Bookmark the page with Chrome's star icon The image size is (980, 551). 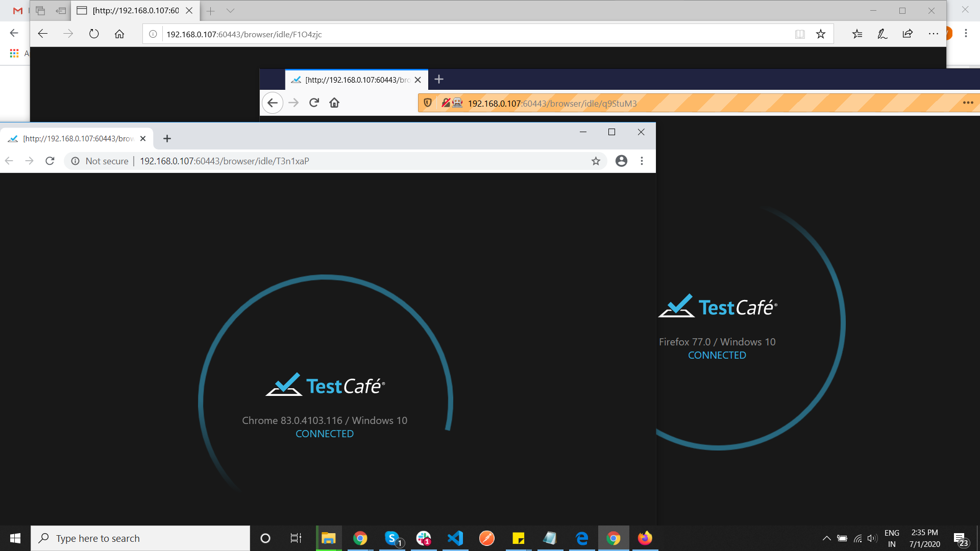(596, 161)
